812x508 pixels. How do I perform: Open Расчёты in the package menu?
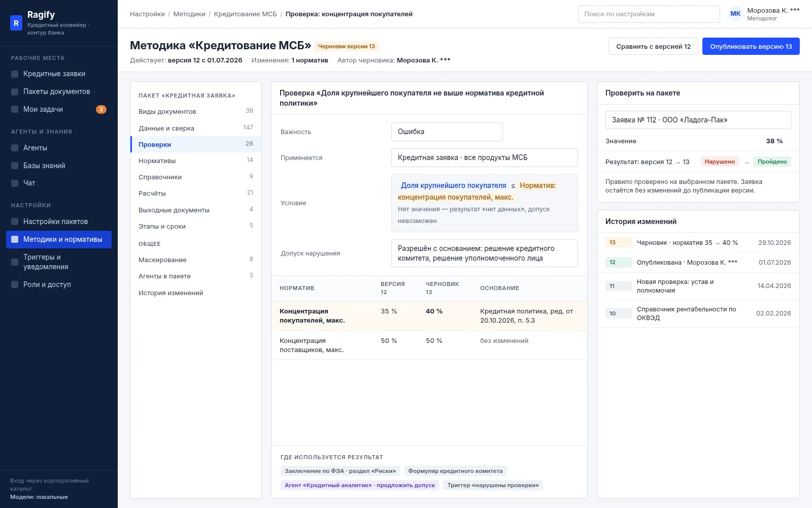coord(196,193)
